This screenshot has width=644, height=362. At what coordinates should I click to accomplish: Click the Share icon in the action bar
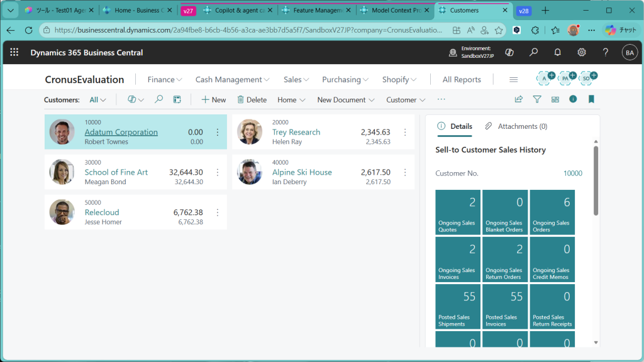coord(519,99)
